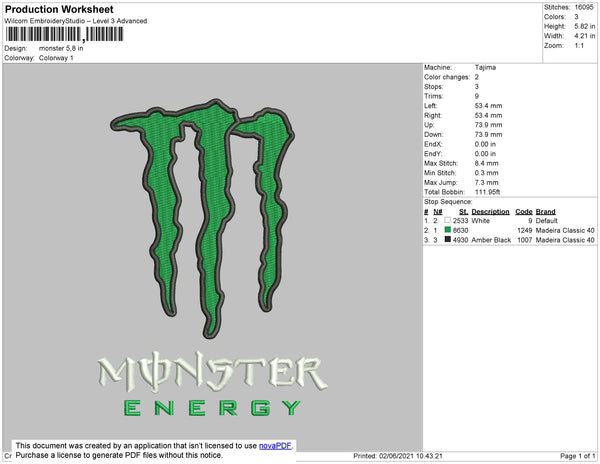The width and height of the screenshot is (600, 464).
Task: Select the height value 5.82 in
Action: 585,26
